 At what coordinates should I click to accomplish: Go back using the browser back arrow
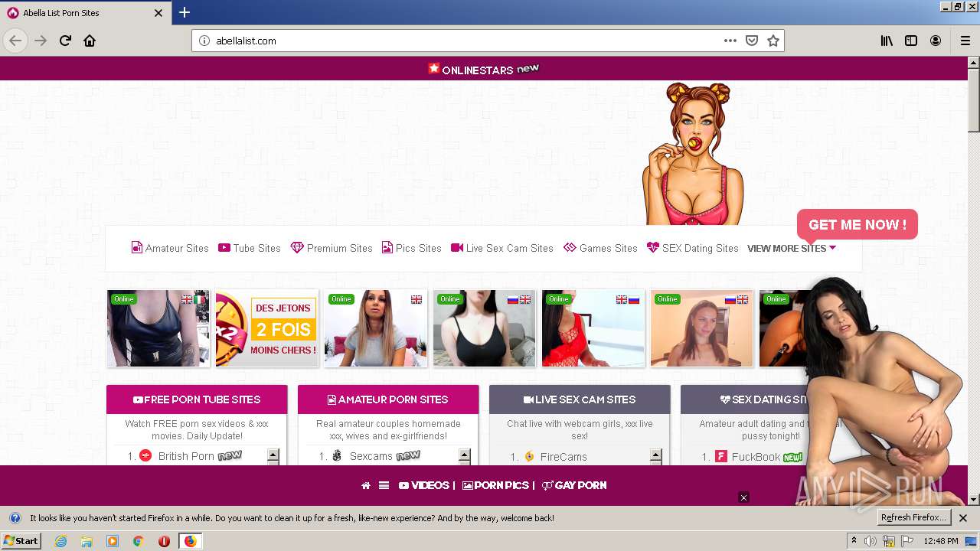click(x=15, y=41)
